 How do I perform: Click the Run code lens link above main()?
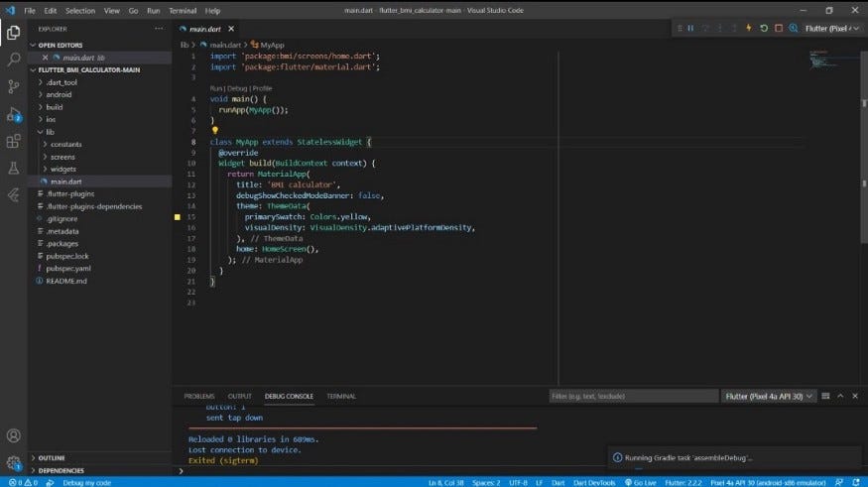[x=216, y=88]
